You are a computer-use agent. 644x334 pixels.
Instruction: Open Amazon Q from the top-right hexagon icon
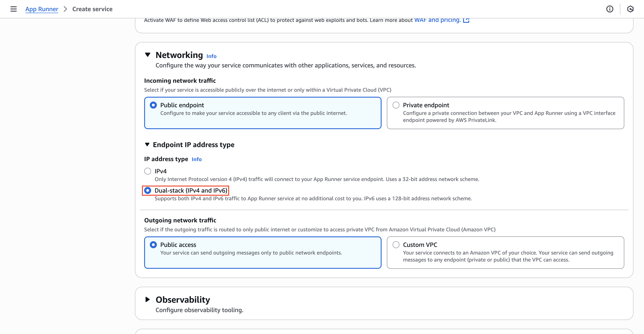pos(630,9)
